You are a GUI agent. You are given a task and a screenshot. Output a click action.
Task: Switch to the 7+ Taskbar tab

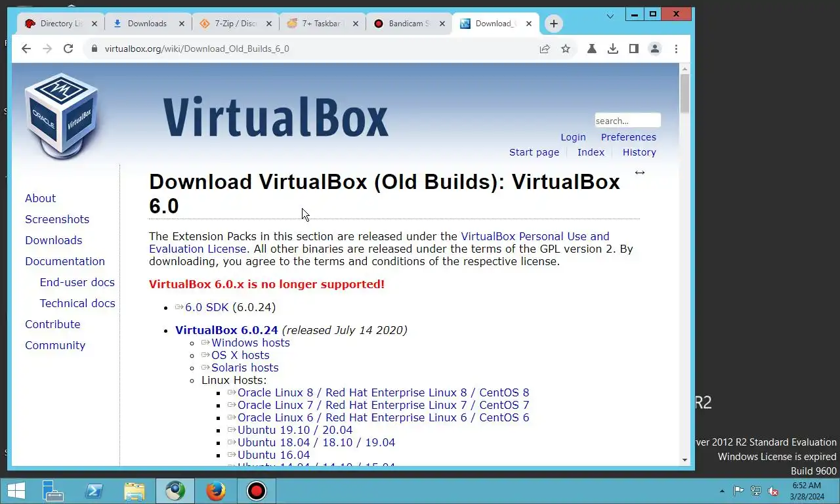(322, 24)
